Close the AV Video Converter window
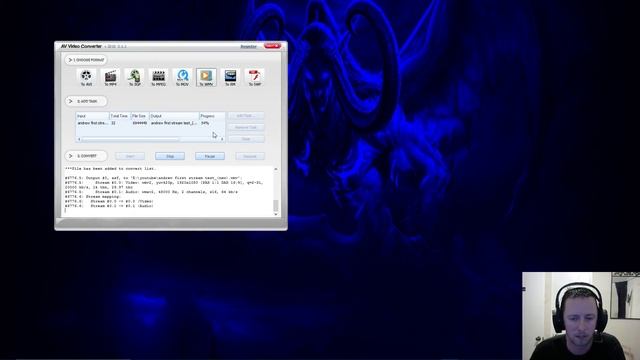The width and height of the screenshot is (640, 360). 272,46
